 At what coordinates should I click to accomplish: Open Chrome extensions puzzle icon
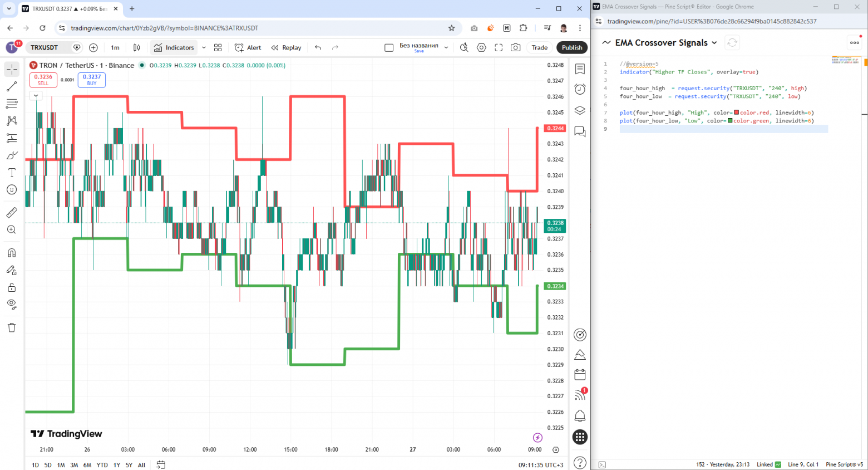(524, 28)
